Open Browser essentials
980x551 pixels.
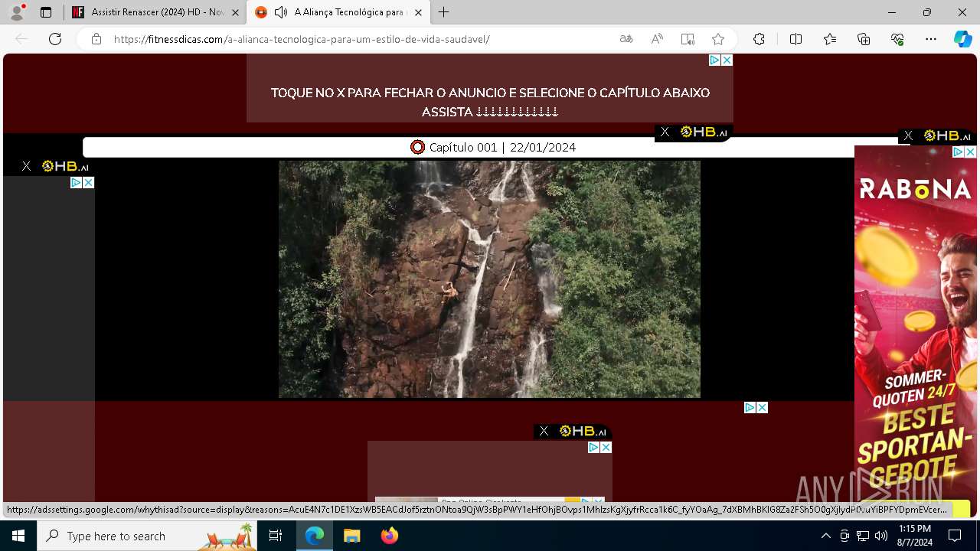pyautogui.click(x=897, y=39)
